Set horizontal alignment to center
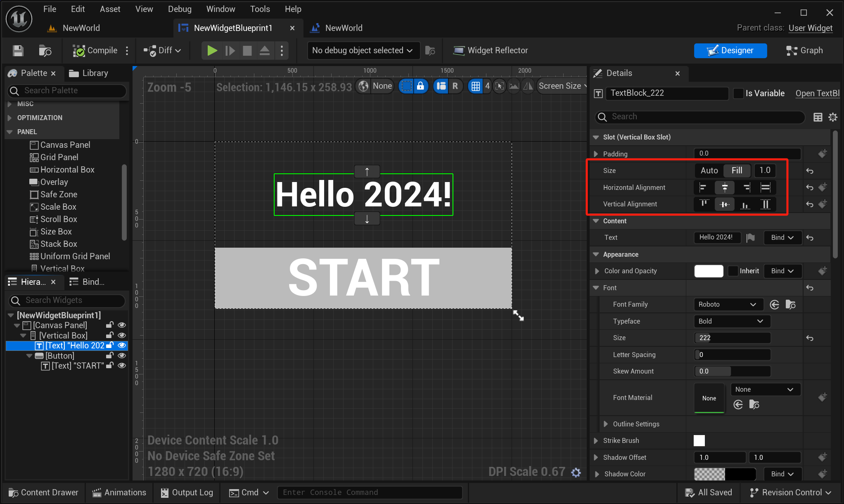The image size is (844, 504). point(725,187)
